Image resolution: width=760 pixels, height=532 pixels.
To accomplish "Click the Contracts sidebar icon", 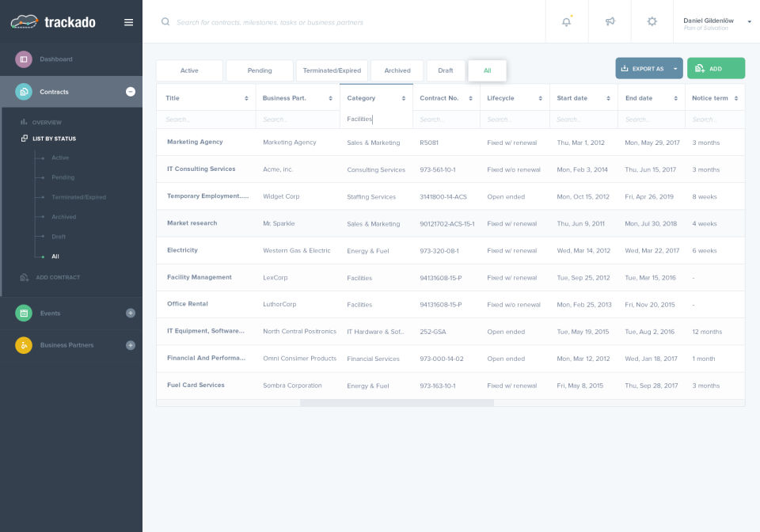I will [23, 92].
